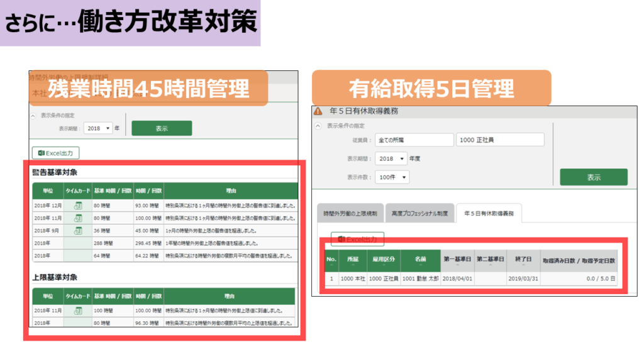This screenshot has width=644, height=362.
Task: Click the 64.22 時間 cell
Action: [x=148, y=256]
